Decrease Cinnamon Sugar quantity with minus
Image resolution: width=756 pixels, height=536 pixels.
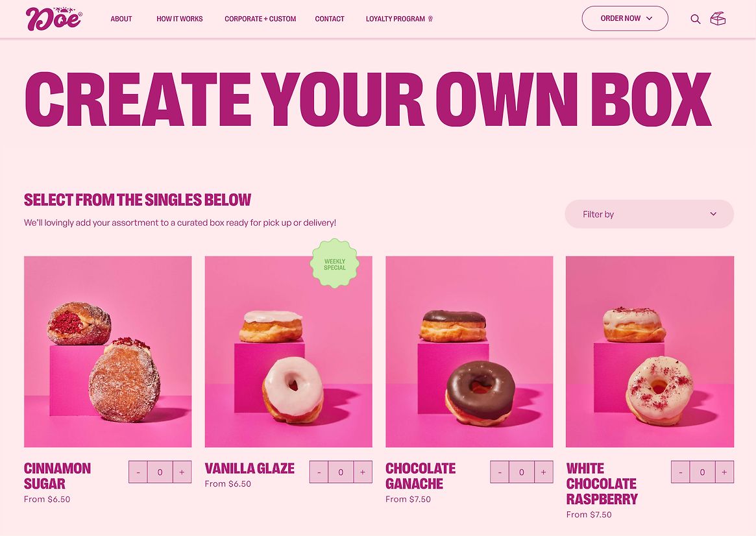138,472
